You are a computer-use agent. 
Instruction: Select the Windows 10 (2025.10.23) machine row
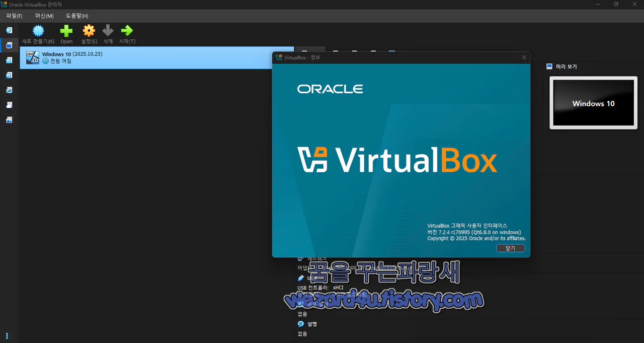tap(156, 57)
